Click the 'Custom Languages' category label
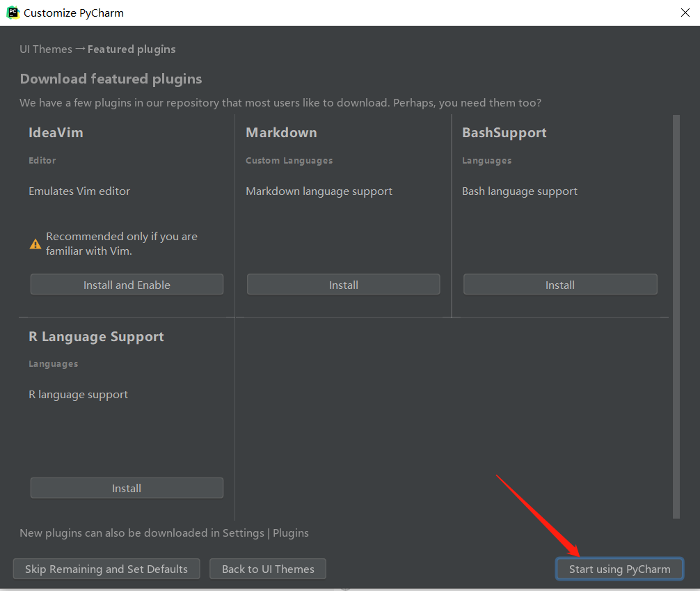The width and height of the screenshot is (700, 591). click(x=289, y=160)
